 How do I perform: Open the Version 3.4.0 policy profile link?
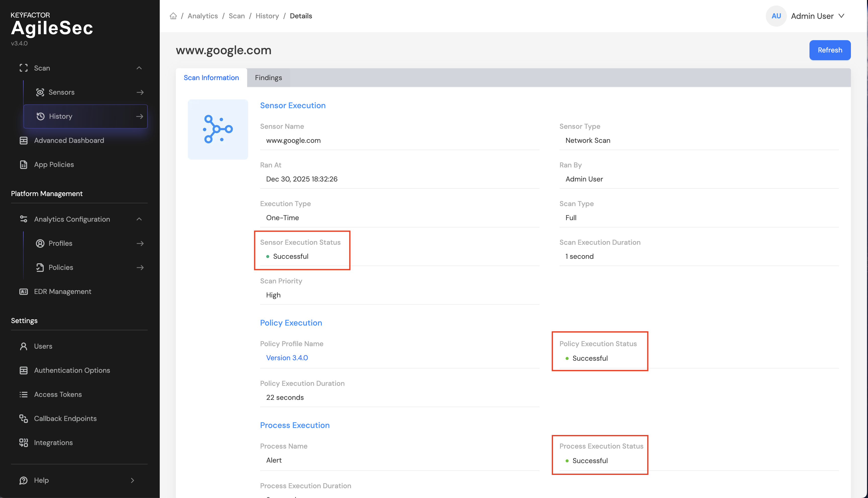287,358
